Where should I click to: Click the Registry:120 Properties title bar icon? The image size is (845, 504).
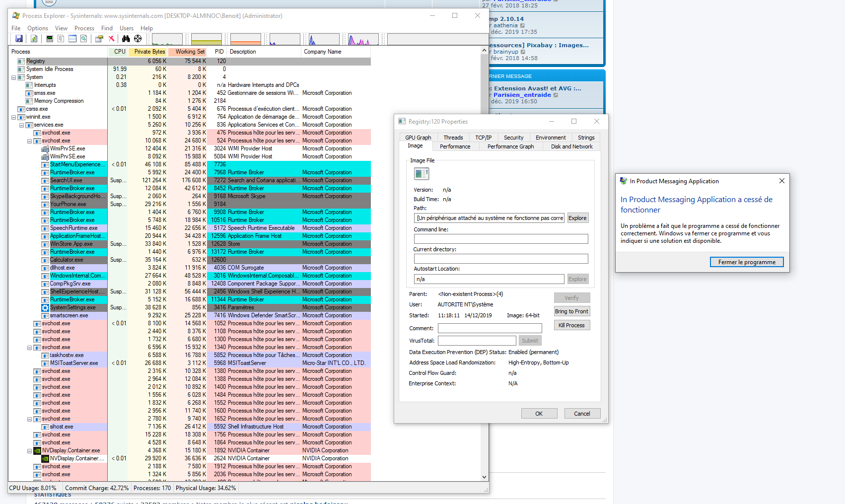[x=402, y=121]
